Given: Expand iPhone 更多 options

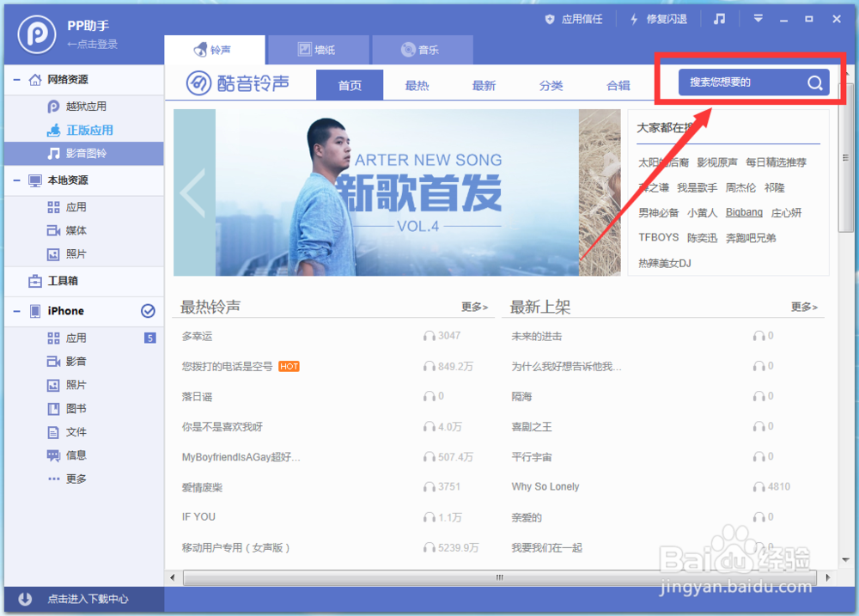Looking at the screenshot, I should point(67,479).
